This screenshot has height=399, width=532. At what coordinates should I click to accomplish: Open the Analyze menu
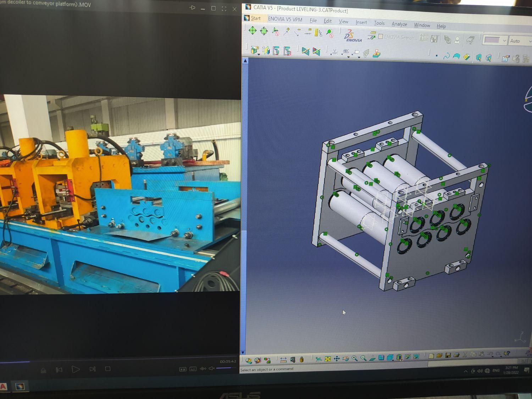399,24
